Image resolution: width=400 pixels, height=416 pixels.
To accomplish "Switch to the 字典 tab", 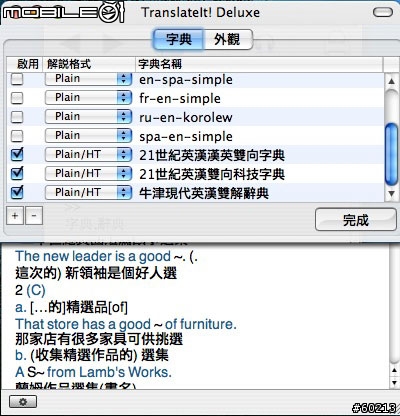I will coord(178,39).
